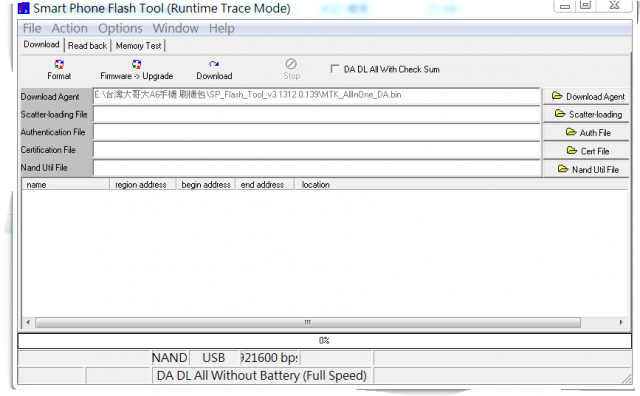Open the File menu

point(32,28)
